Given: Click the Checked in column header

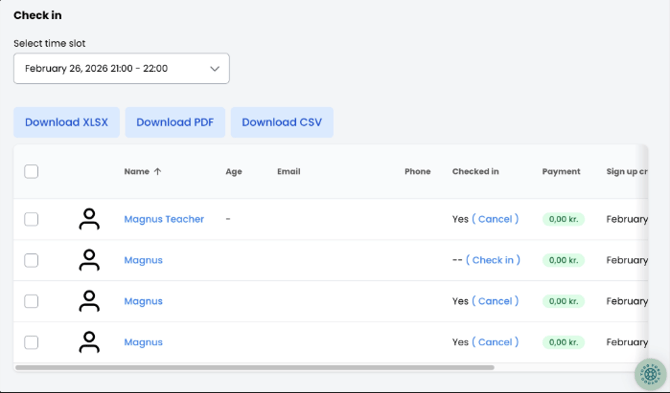Looking at the screenshot, I should 475,171.
